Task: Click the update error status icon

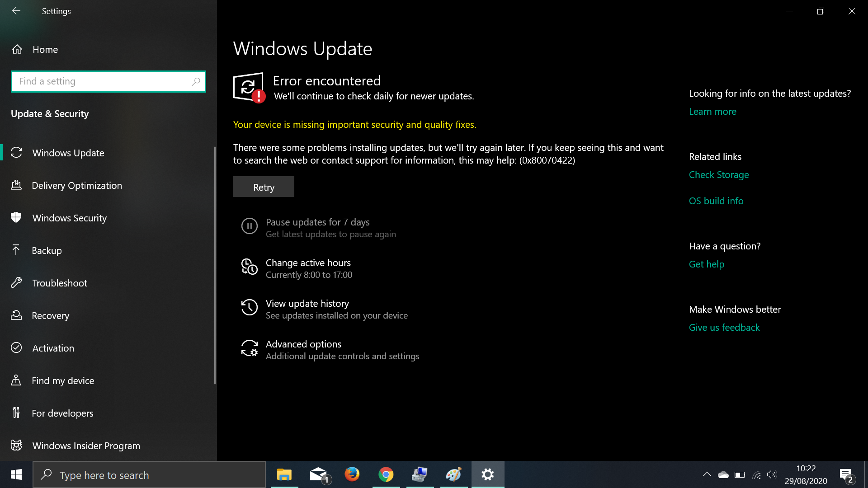Action: pos(249,88)
